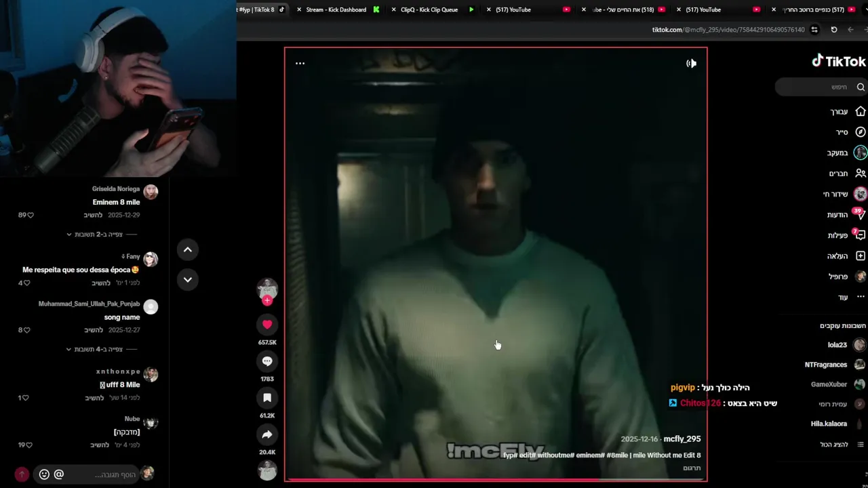This screenshot has width=868, height=488.
Task: Toggle the video sound speaker icon
Action: pyautogui.click(x=691, y=63)
